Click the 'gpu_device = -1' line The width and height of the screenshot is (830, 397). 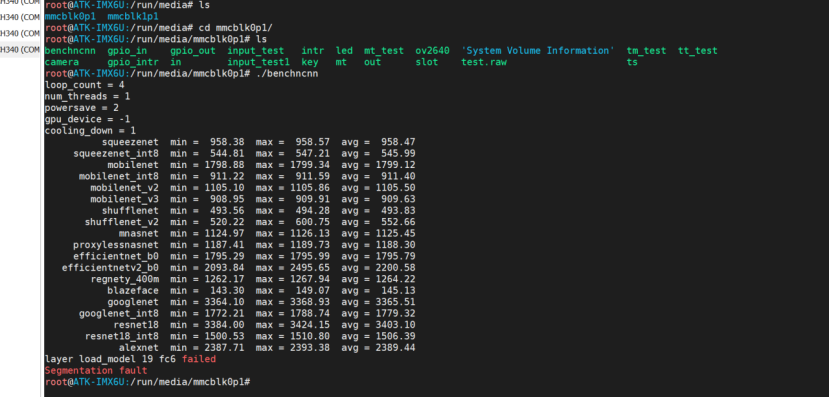pyautogui.click(x=87, y=119)
